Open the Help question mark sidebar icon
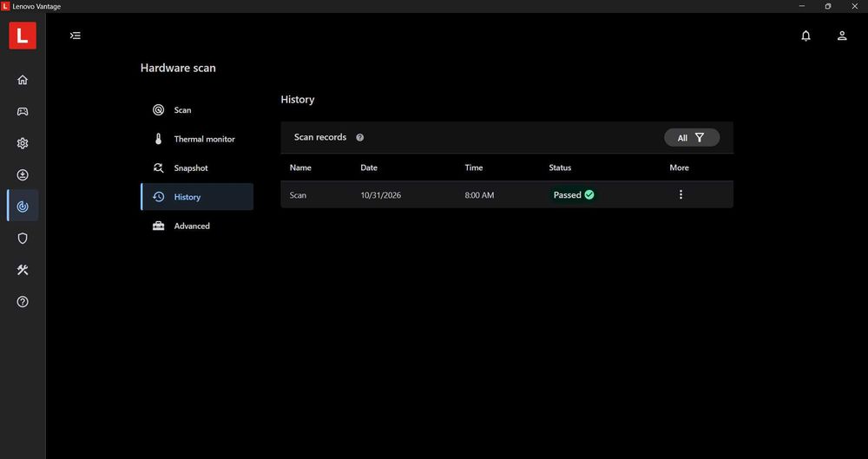 (23, 302)
